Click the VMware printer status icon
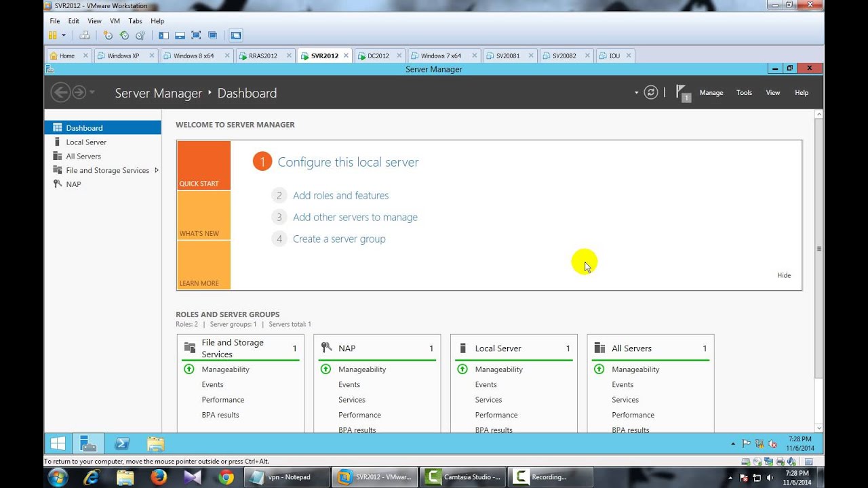The width and height of the screenshot is (868, 488). coord(781,462)
